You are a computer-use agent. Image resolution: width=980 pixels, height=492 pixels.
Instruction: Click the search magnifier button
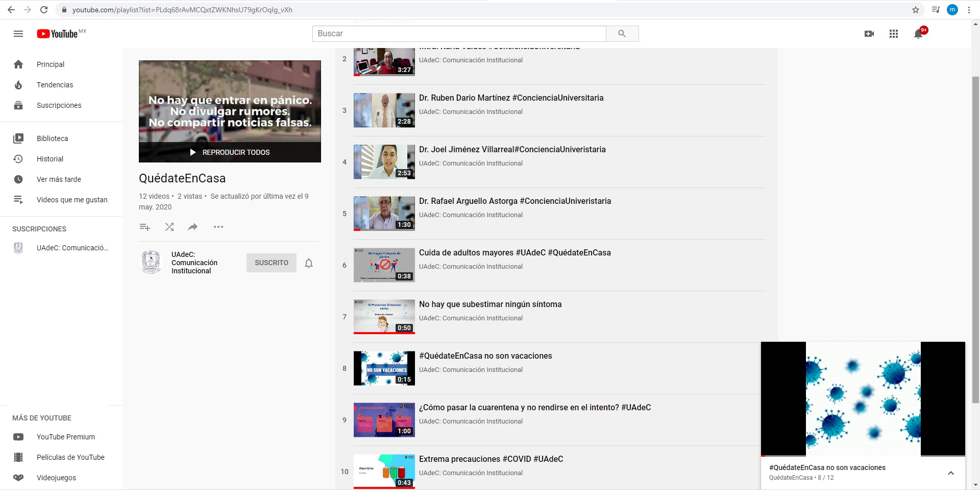click(x=622, y=34)
